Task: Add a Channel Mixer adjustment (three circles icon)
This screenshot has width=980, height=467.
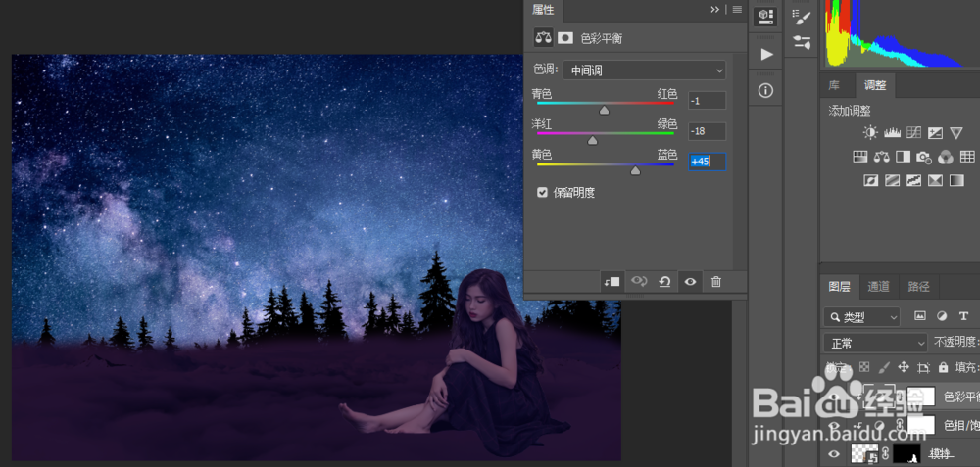Action: [946, 157]
